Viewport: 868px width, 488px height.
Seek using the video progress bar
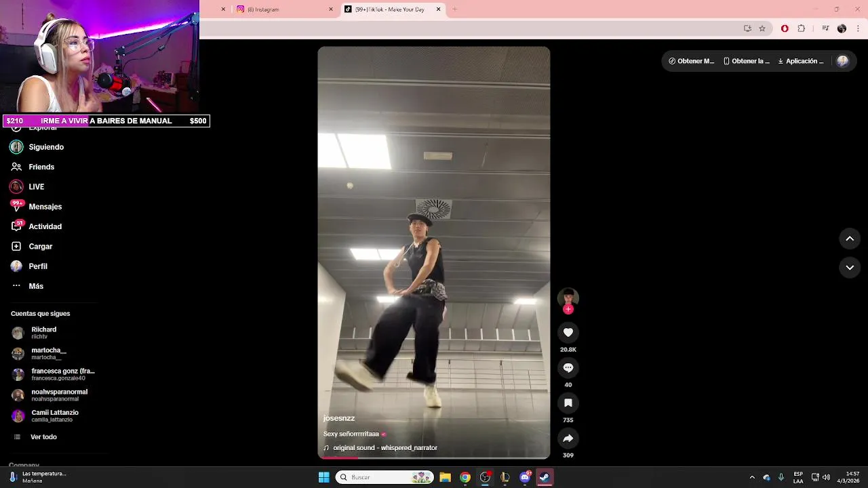point(434,457)
